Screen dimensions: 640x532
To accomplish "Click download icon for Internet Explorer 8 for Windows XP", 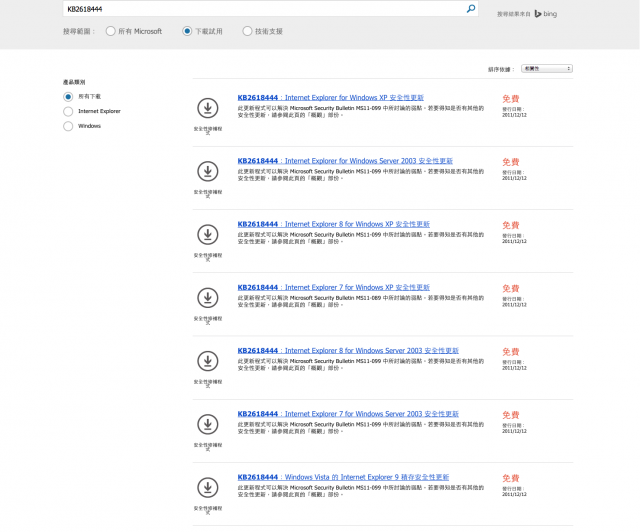I will [x=208, y=235].
